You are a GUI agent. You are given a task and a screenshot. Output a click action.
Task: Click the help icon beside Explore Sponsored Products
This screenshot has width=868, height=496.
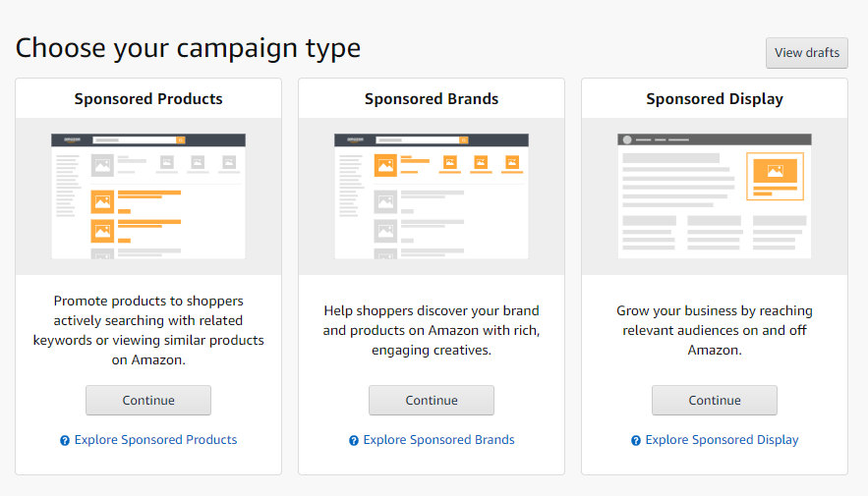coord(65,441)
